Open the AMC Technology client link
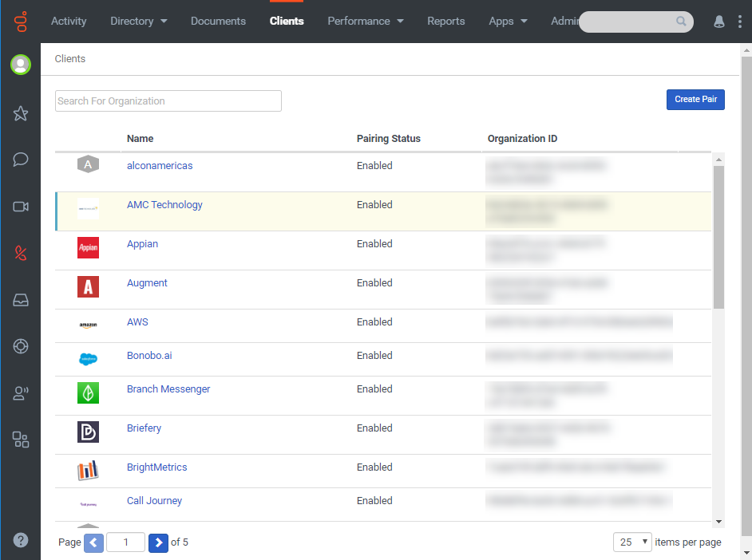The height and width of the screenshot is (560, 752). click(x=164, y=204)
